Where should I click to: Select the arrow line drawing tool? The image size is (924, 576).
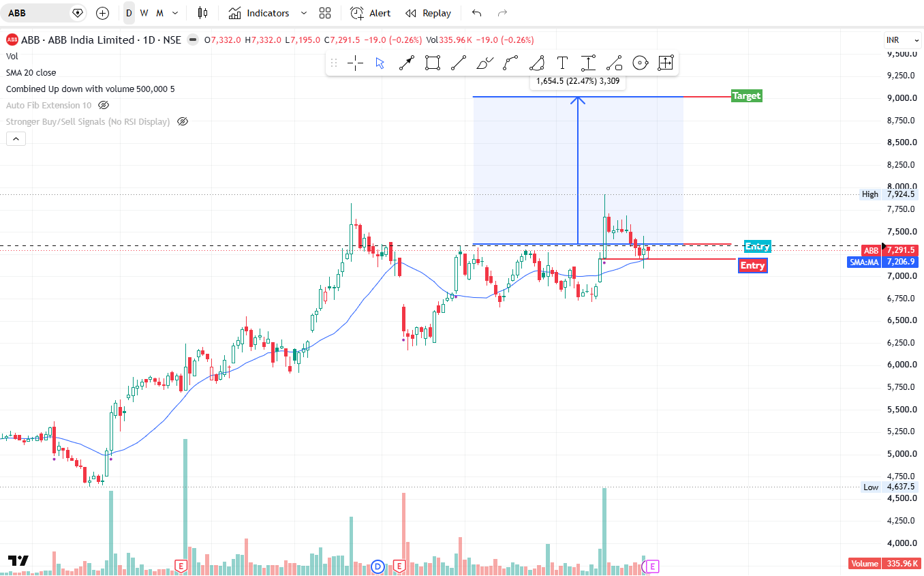406,63
